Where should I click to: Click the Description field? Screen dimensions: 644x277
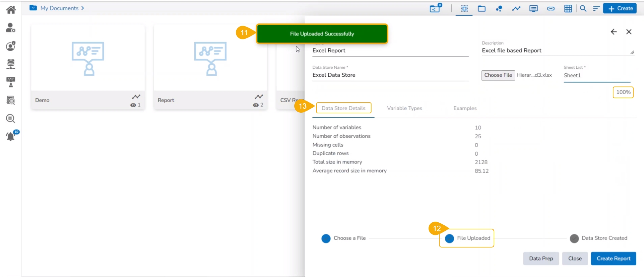pos(558,51)
